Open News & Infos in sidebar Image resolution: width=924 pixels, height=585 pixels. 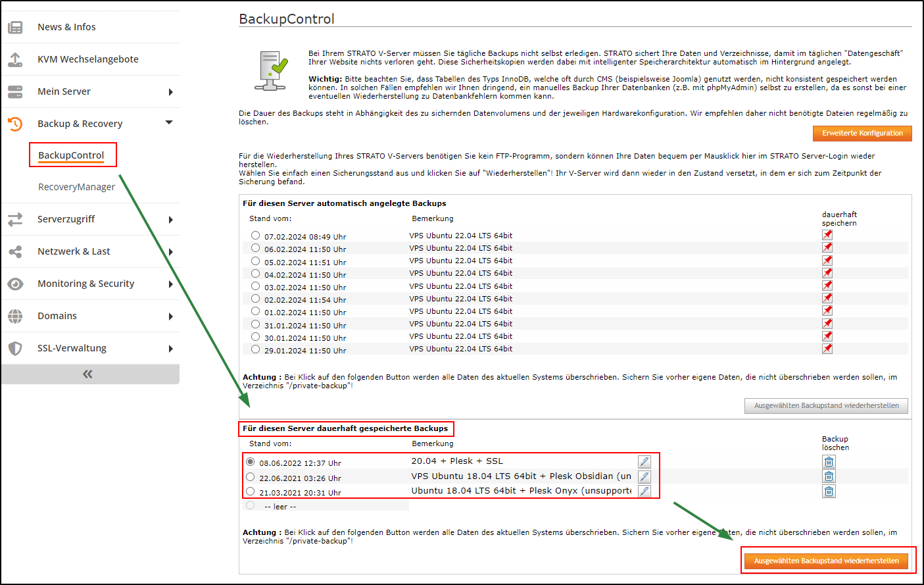pos(66,27)
